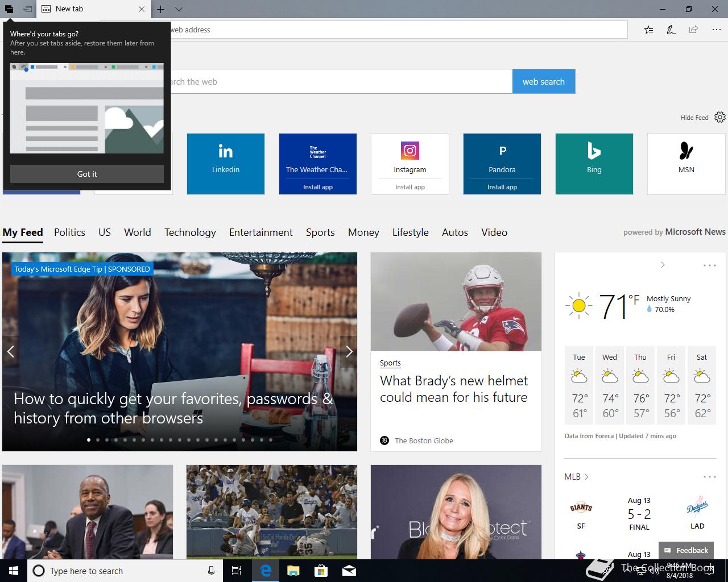Open Settings and more ellipsis menu
Viewport: 728px width, 582px height.
pyautogui.click(x=716, y=30)
